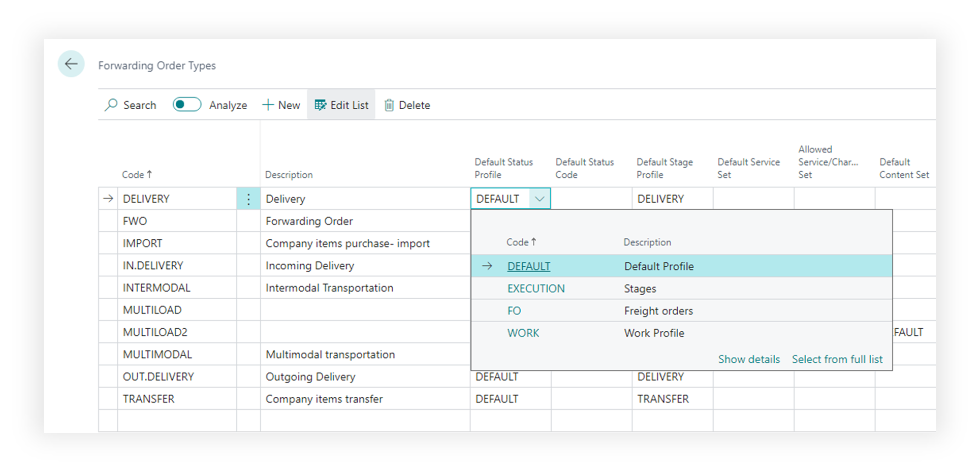Click the Default Status Profile input field

click(500, 199)
